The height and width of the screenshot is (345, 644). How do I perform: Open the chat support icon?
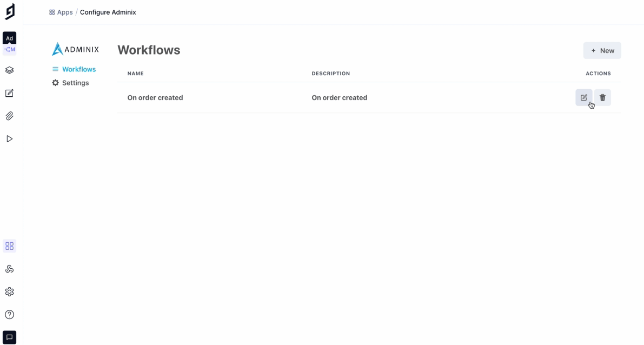click(9, 337)
